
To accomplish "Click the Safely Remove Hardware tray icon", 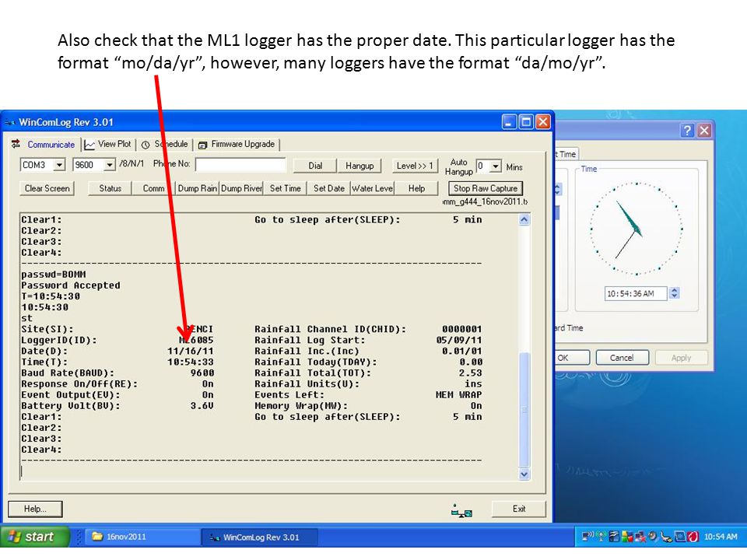I will pos(666,537).
